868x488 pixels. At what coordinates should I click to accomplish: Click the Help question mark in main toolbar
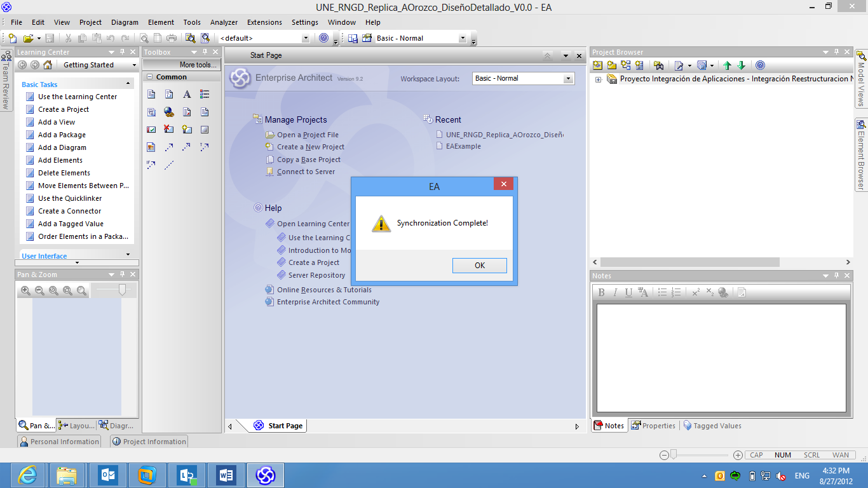pyautogui.click(x=324, y=38)
